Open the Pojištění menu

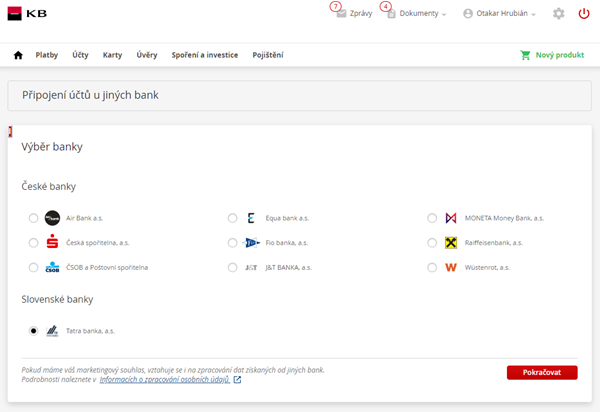pos(268,55)
